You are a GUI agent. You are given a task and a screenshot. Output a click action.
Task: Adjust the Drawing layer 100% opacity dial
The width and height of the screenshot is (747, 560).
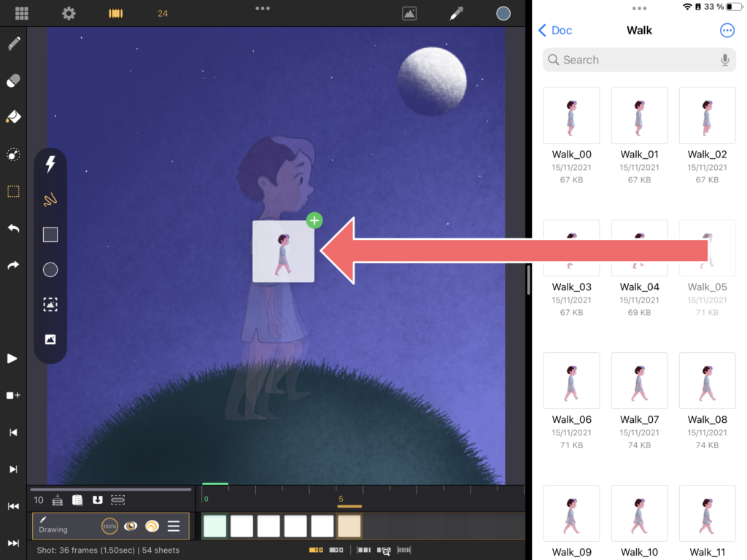(109, 526)
